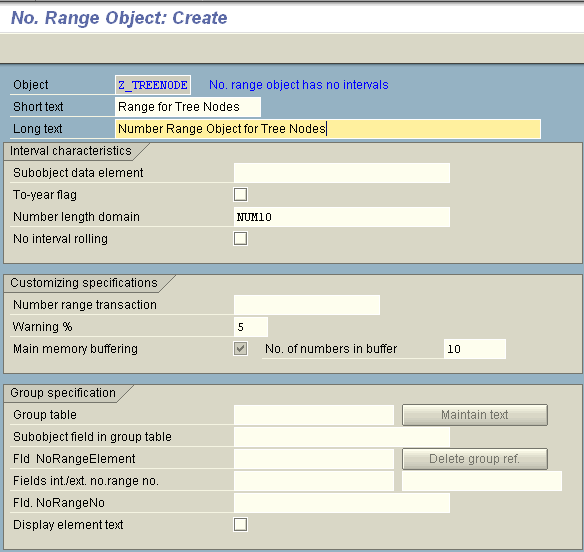Click the 'Number range transaction' label

point(85,305)
